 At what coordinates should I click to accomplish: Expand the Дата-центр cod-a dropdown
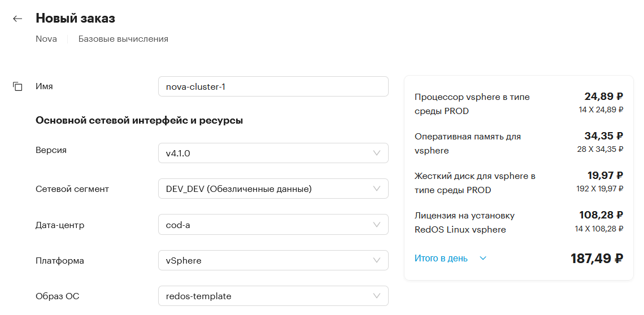[273, 225]
